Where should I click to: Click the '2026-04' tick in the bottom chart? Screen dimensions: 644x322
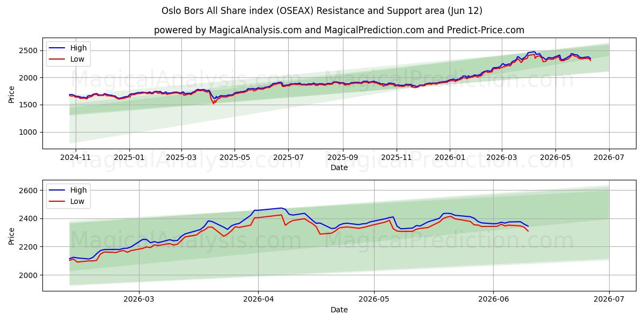pos(258,299)
